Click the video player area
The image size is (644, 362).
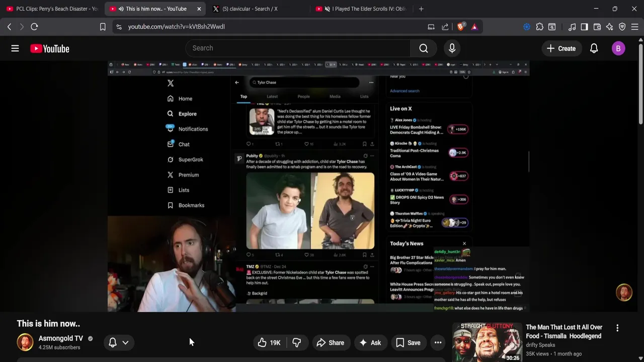tap(318, 187)
